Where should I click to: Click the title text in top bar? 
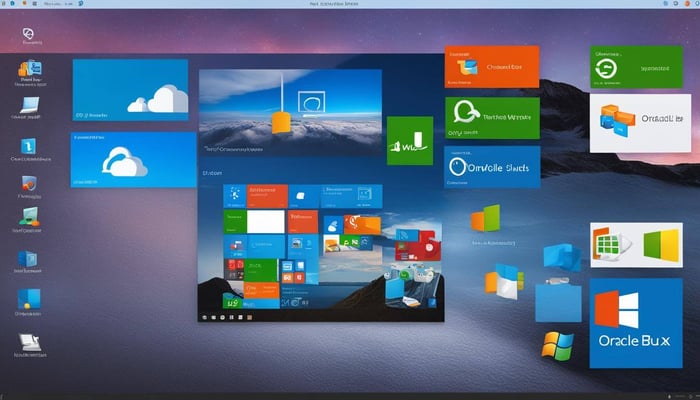pyautogui.click(x=350, y=6)
